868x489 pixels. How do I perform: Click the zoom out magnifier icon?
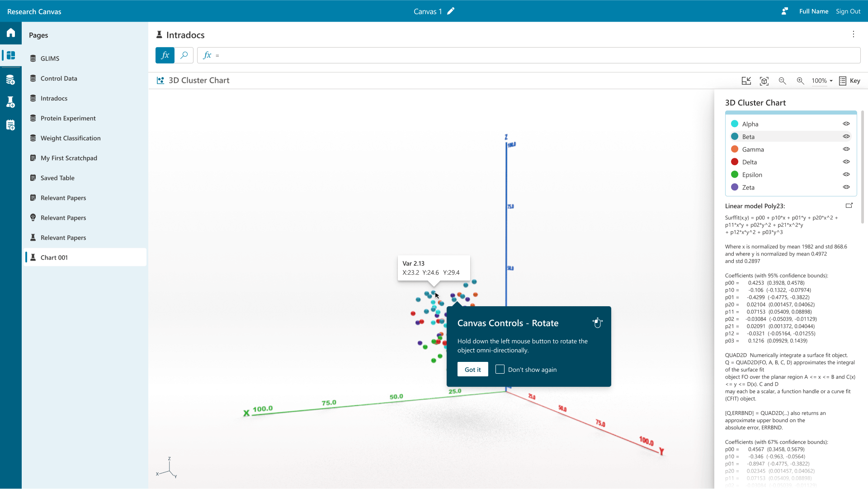(x=782, y=81)
